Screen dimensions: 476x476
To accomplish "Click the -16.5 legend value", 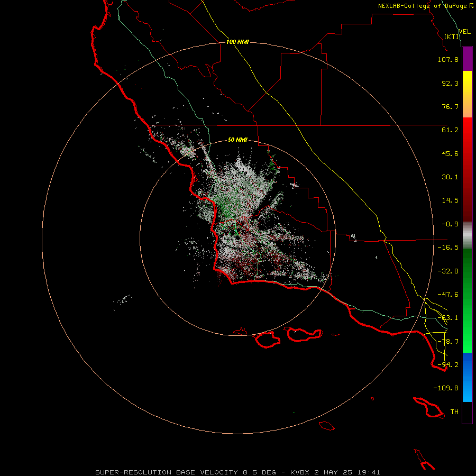I will pos(448,248).
